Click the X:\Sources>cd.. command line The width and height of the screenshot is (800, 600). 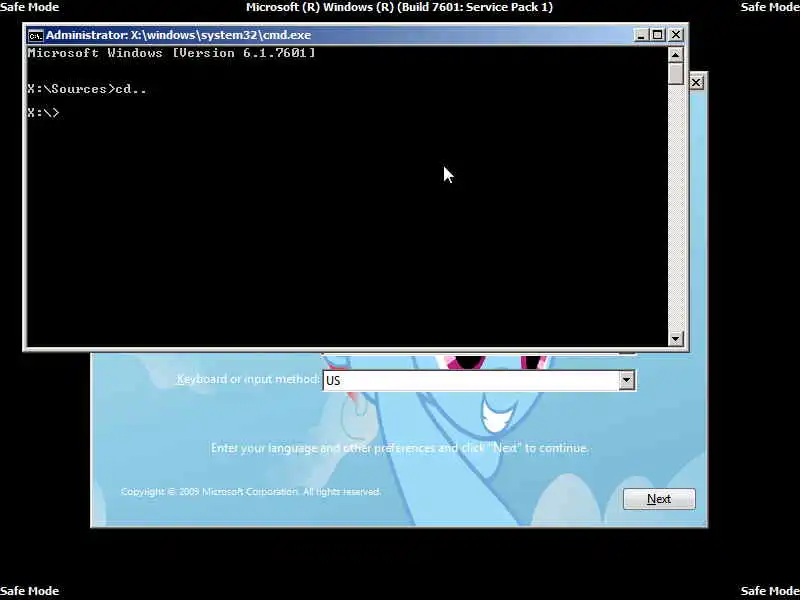[x=87, y=89]
